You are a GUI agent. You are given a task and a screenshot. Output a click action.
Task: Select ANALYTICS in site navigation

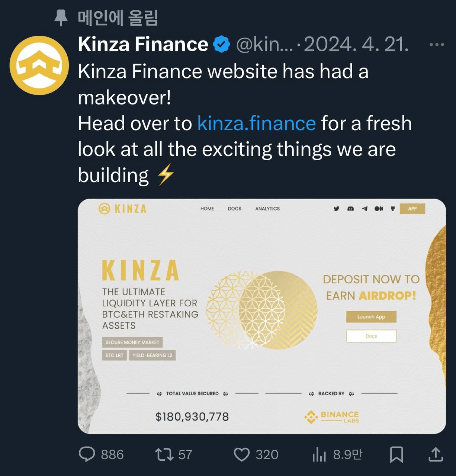click(267, 209)
